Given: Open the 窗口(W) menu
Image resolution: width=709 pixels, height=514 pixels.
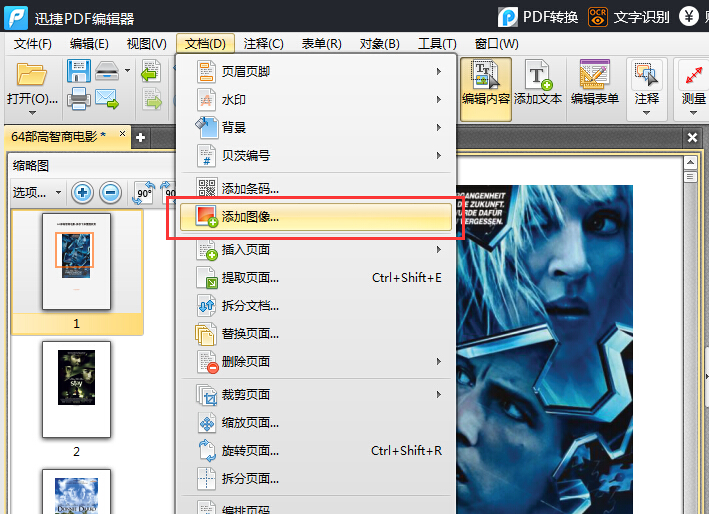Looking at the screenshot, I should pos(496,44).
